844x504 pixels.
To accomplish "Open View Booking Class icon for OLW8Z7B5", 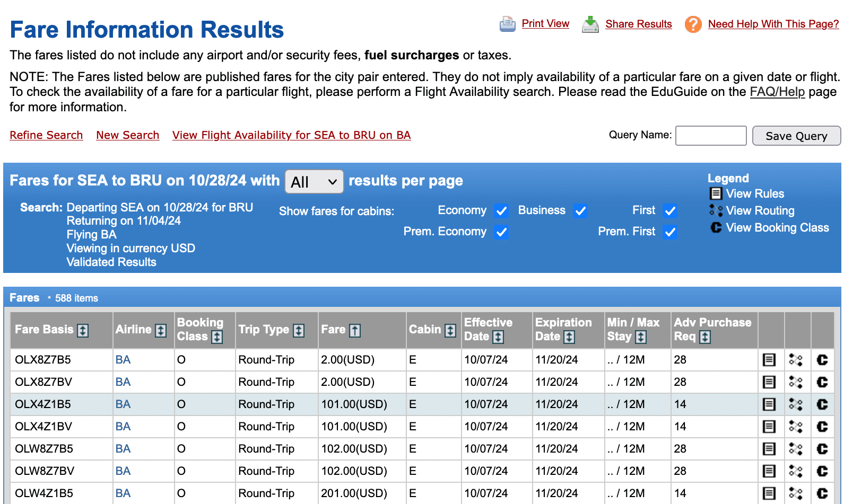I will (822, 449).
